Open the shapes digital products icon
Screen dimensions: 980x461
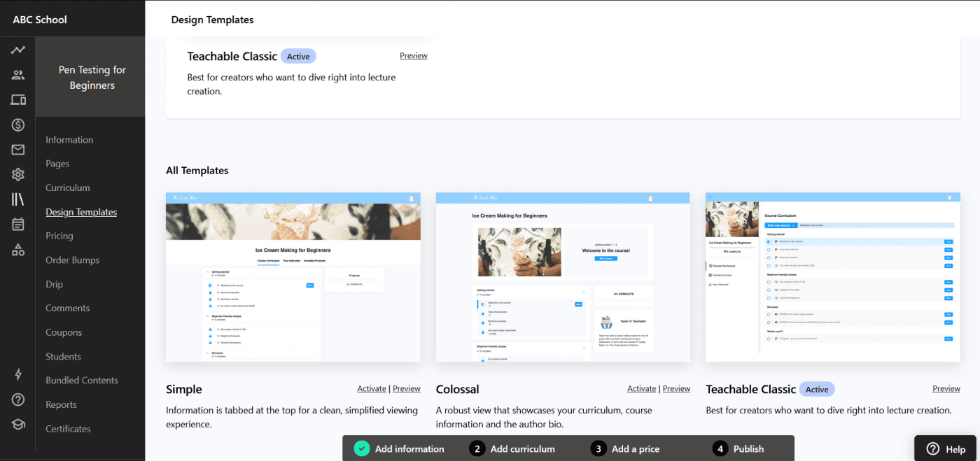[18, 250]
